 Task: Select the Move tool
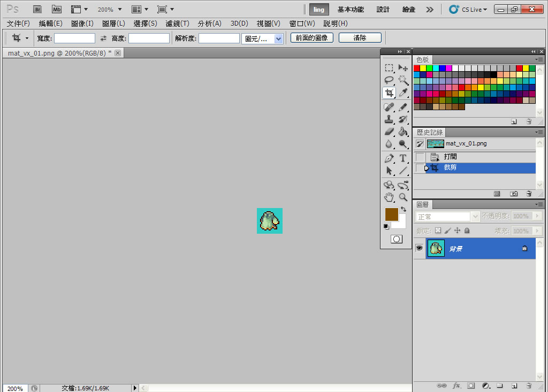point(403,67)
